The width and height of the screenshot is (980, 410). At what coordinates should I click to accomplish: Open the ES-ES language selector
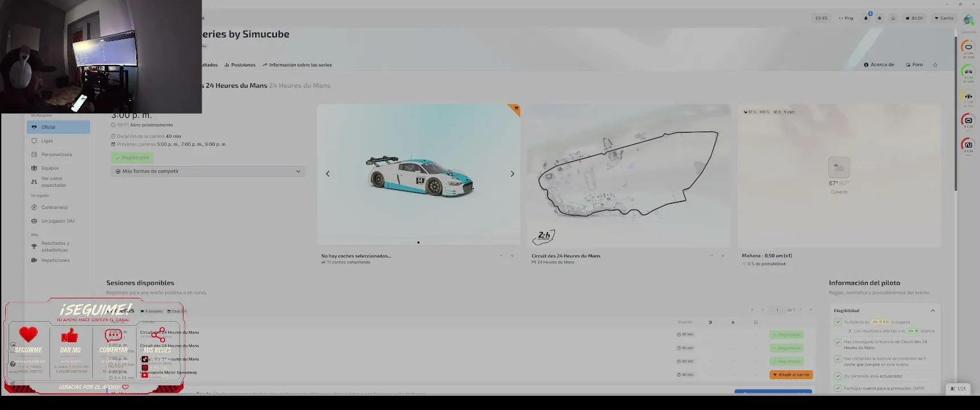click(x=821, y=18)
